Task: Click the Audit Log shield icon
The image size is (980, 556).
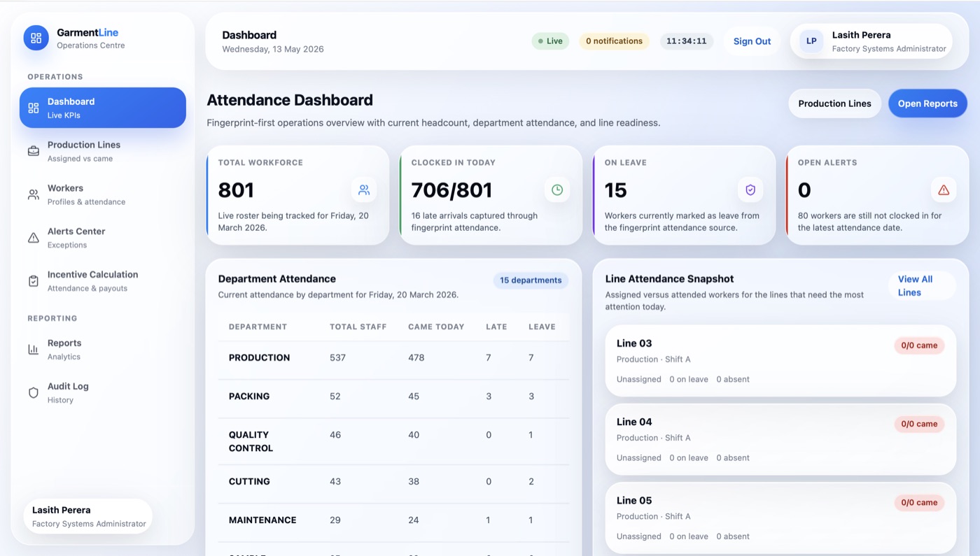Action: [x=34, y=393]
